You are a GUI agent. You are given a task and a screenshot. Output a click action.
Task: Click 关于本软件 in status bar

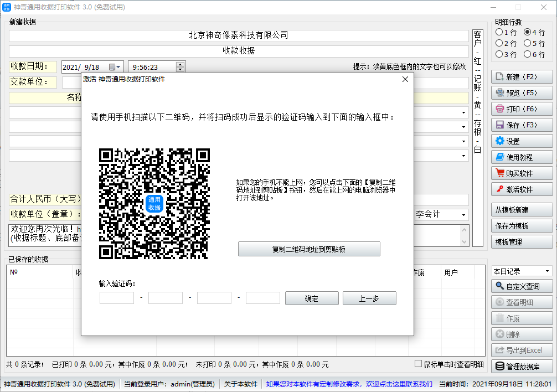coord(241,384)
